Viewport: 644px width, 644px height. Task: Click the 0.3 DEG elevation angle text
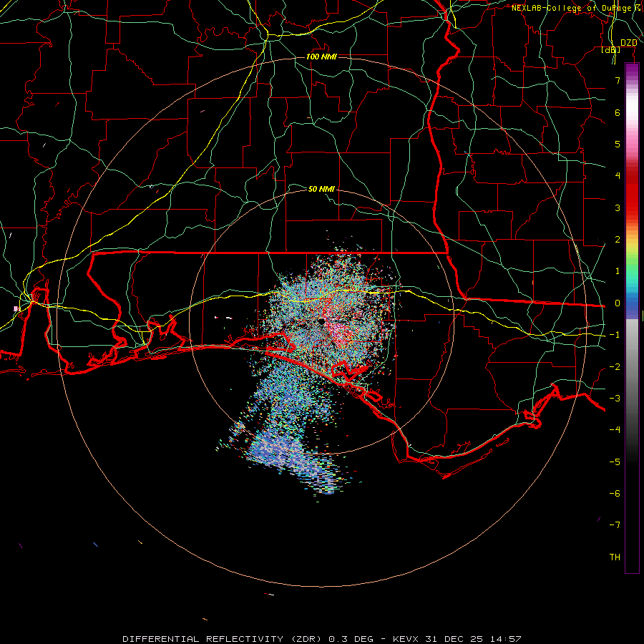(x=351, y=639)
